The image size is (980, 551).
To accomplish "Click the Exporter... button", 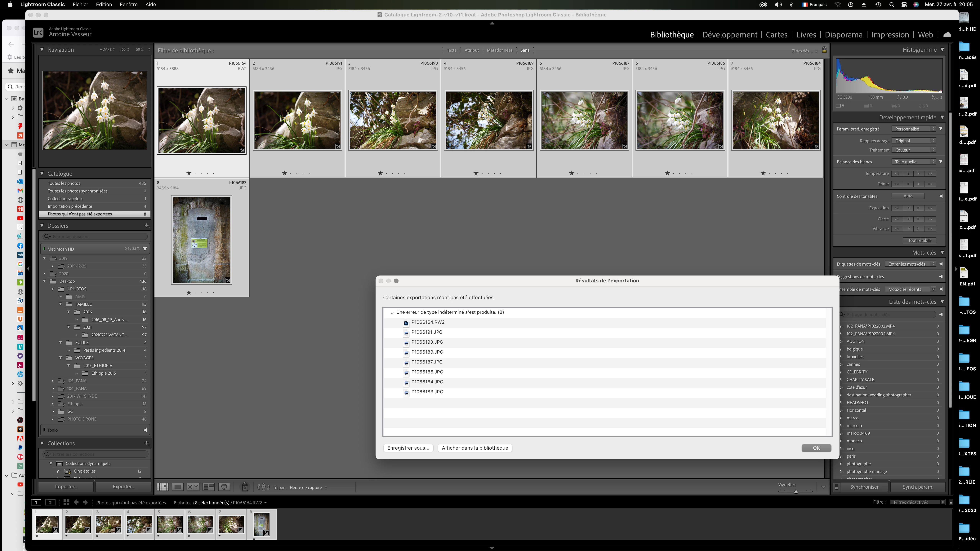I will 123,487.
